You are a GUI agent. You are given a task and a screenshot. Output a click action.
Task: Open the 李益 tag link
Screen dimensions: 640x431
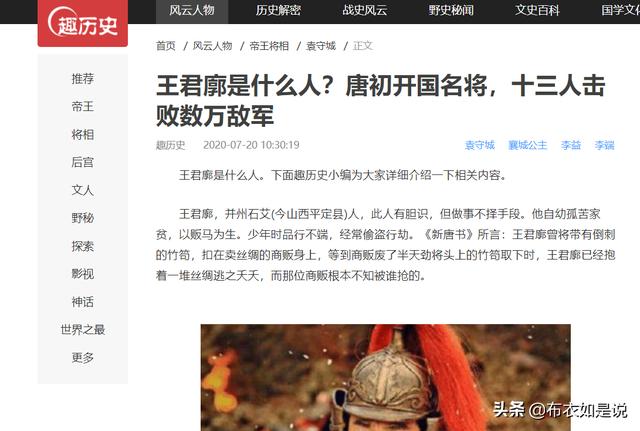pos(571,145)
